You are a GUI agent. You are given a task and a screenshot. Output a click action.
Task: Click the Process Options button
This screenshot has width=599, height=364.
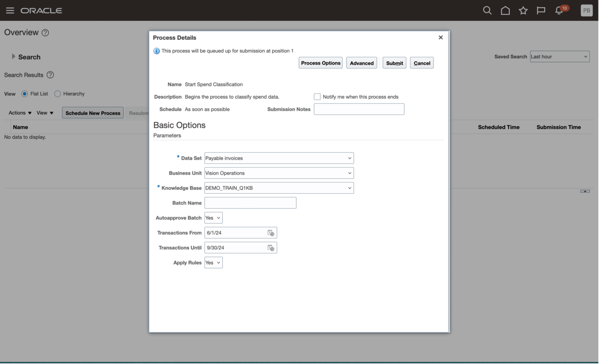pyautogui.click(x=320, y=63)
